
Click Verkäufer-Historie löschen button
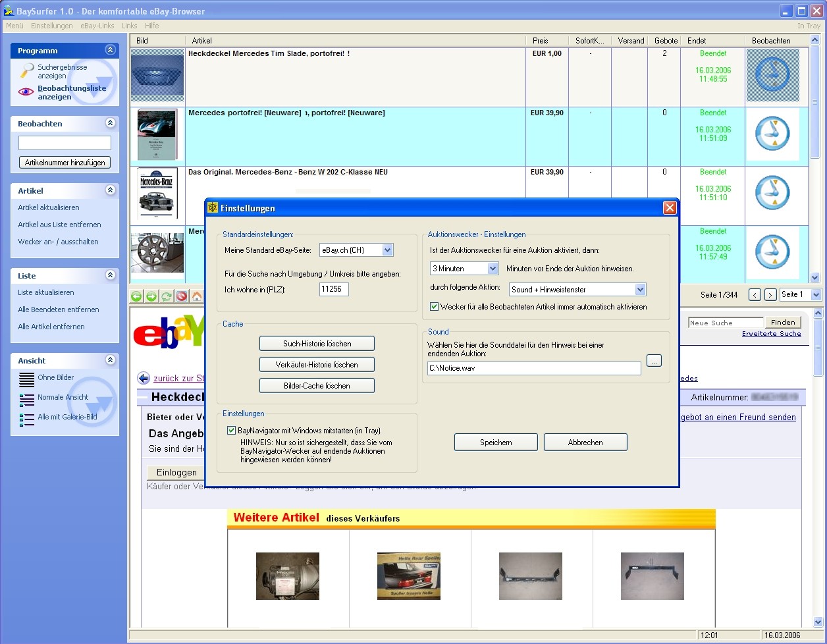tap(317, 365)
